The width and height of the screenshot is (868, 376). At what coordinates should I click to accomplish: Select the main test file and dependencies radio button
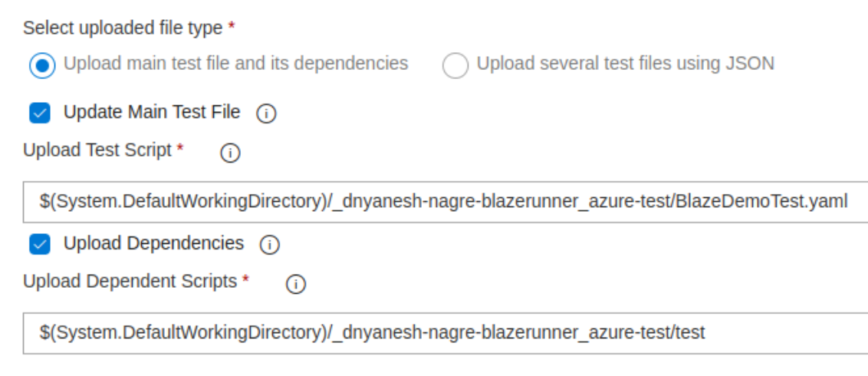[x=42, y=65]
